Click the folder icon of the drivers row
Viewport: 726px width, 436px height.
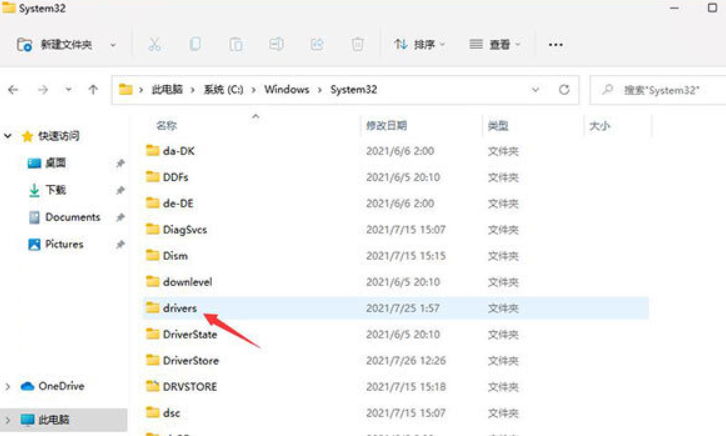click(153, 308)
